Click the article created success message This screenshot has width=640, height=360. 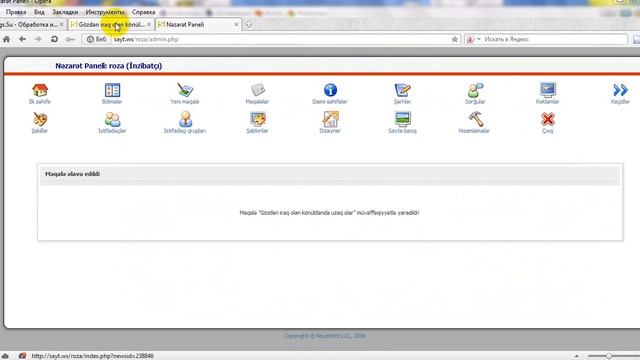tap(329, 213)
